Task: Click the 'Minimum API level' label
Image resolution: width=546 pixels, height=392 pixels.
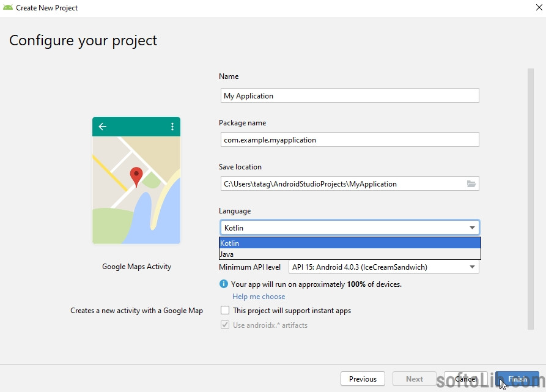Action: tap(249, 267)
